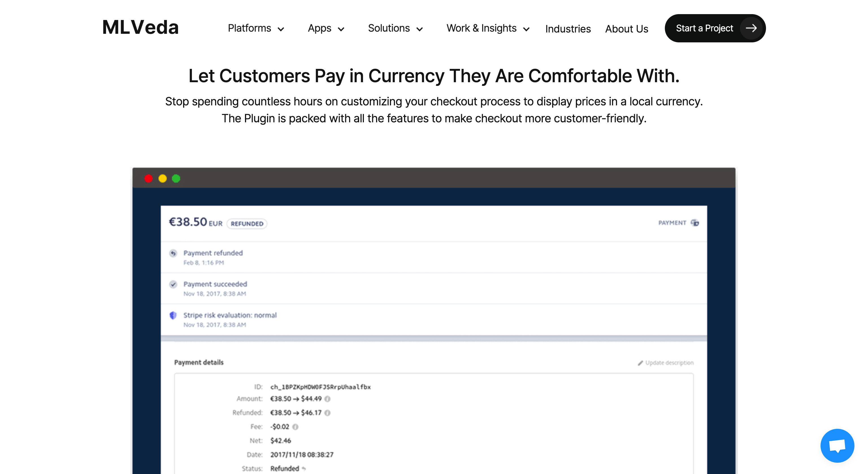Click pencil icon next to Update description
868x474 pixels.
click(x=640, y=363)
